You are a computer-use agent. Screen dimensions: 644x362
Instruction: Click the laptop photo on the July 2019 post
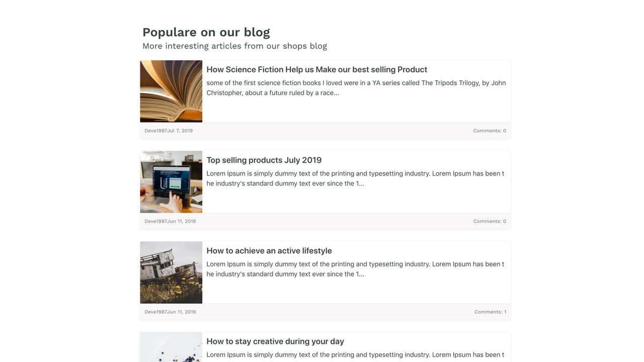(171, 182)
